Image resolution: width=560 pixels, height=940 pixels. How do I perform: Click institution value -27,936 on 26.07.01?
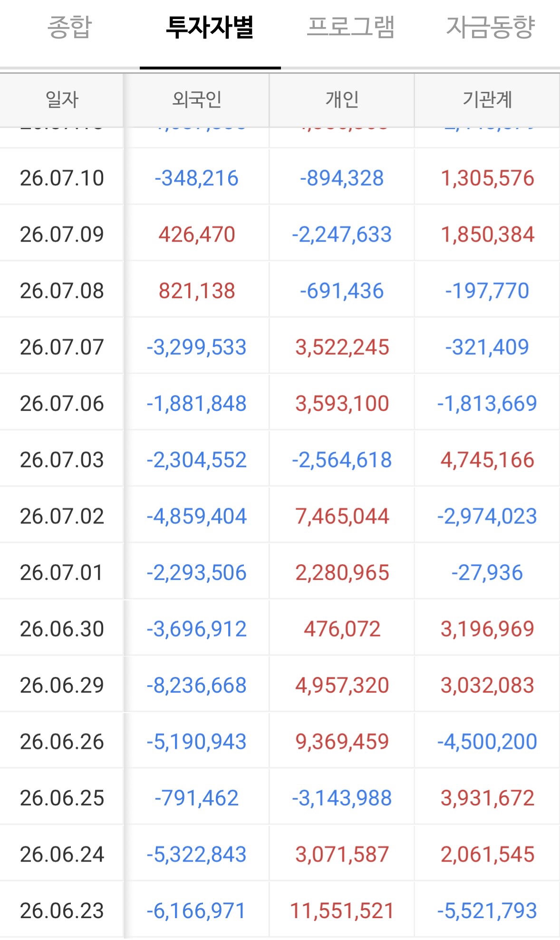[487, 573]
